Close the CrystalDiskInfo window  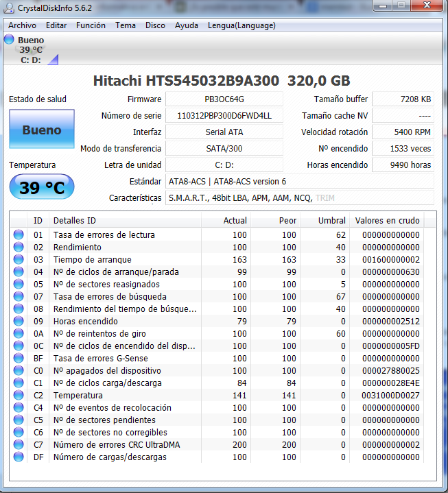[427, 5]
